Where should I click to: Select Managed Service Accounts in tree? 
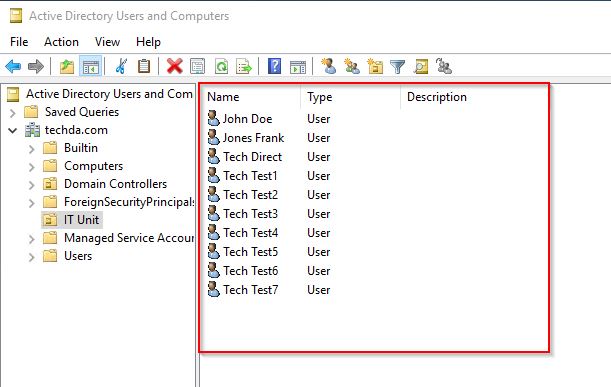click(x=129, y=238)
